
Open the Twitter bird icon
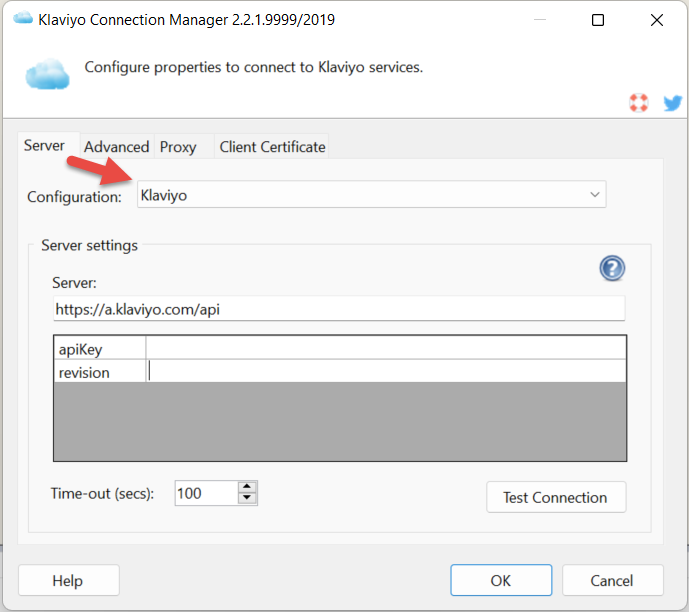pyautogui.click(x=672, y=103)
